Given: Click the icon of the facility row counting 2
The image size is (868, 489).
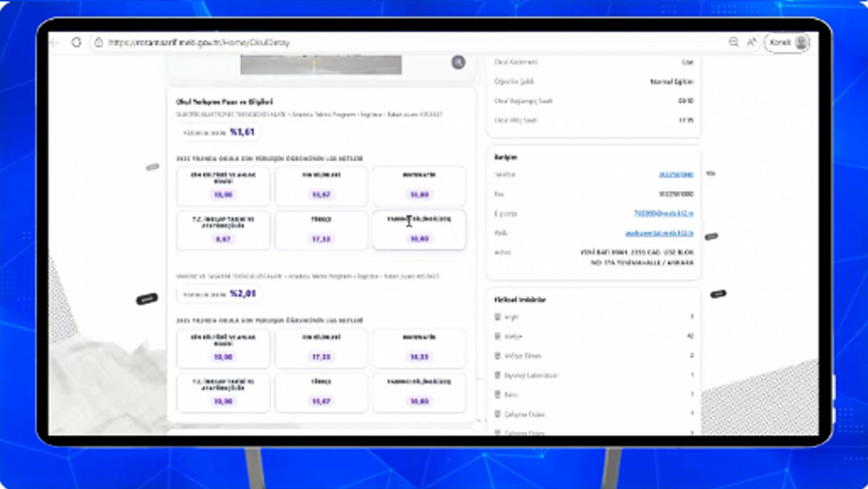Looking at the screenshot, I should pos(497,356).
